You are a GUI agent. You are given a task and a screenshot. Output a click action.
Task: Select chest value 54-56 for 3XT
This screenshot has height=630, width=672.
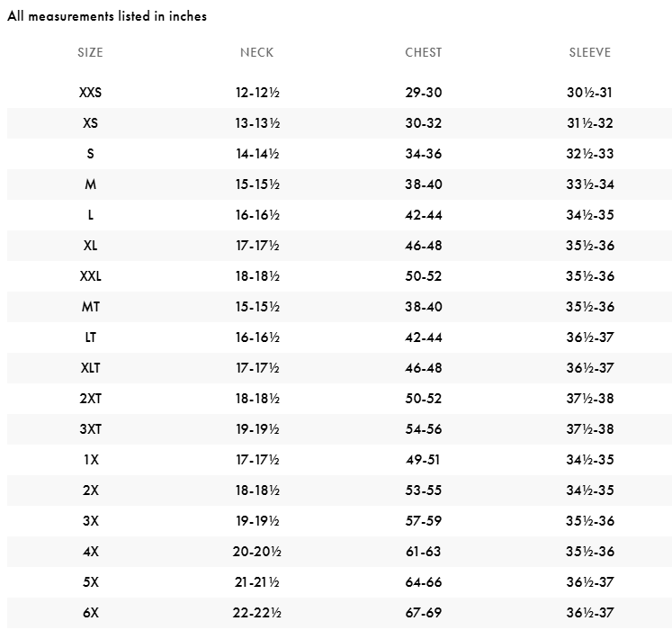(423, 429)
